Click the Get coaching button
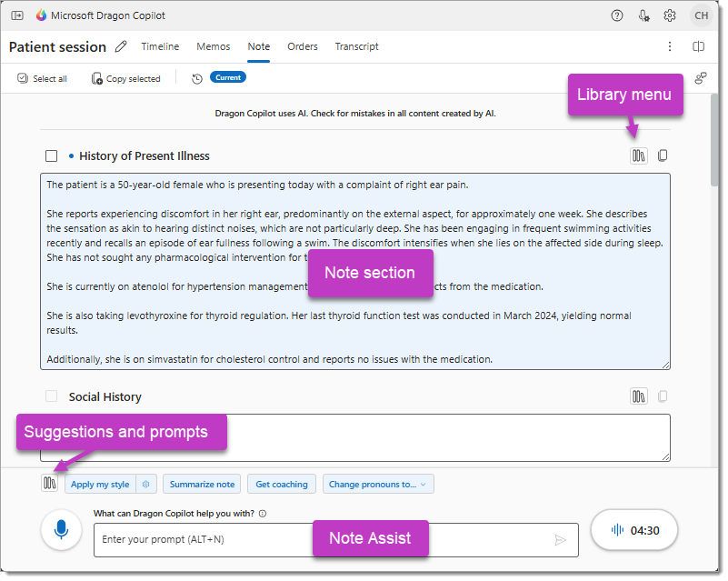728x581 pixels. click(282, 485)
